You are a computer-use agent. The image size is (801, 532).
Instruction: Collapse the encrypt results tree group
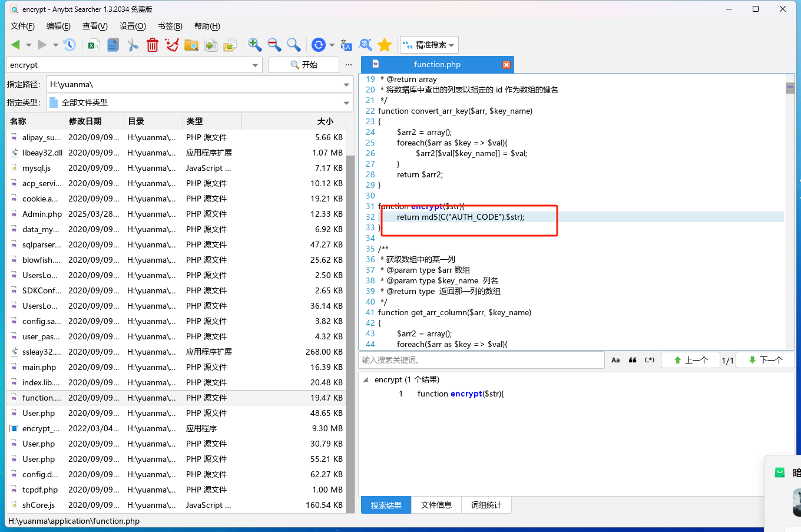coord(366,380)
